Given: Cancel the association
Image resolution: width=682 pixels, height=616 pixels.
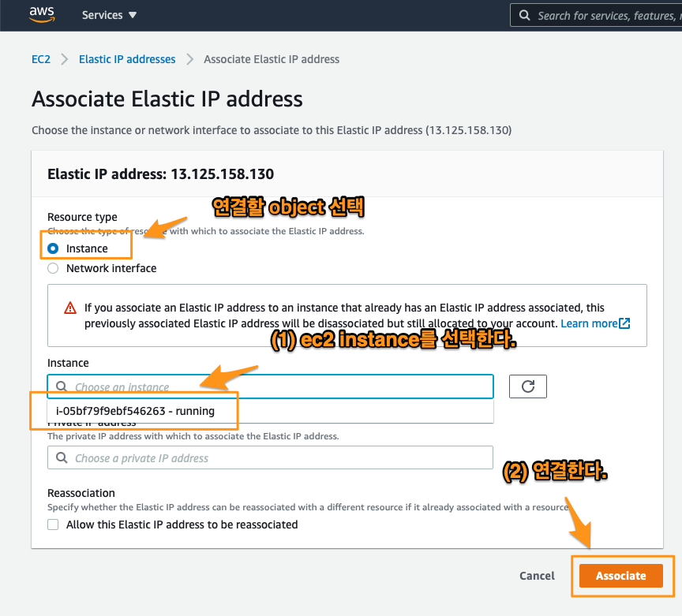Looking at the screenshot, I should (537, 576).
